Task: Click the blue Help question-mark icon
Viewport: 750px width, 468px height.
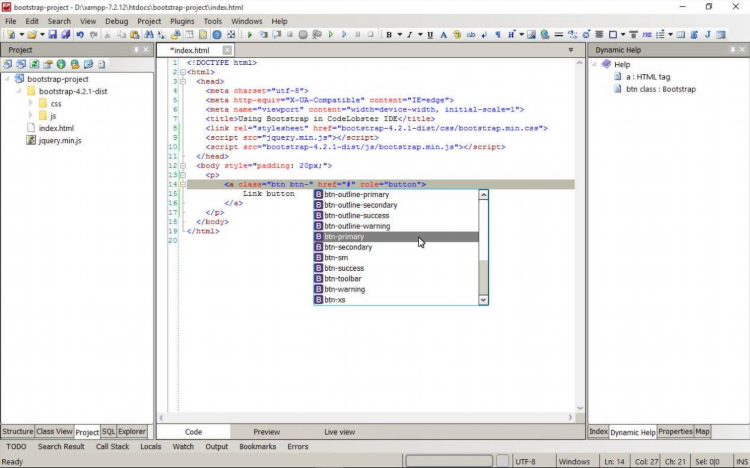Action: coord(217,34)
